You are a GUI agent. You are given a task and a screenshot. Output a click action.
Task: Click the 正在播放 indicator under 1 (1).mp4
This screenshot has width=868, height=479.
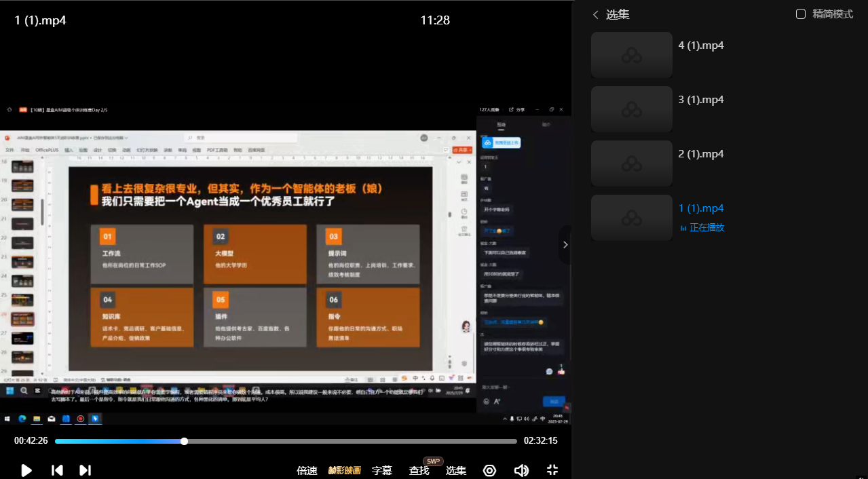point(706,227)
